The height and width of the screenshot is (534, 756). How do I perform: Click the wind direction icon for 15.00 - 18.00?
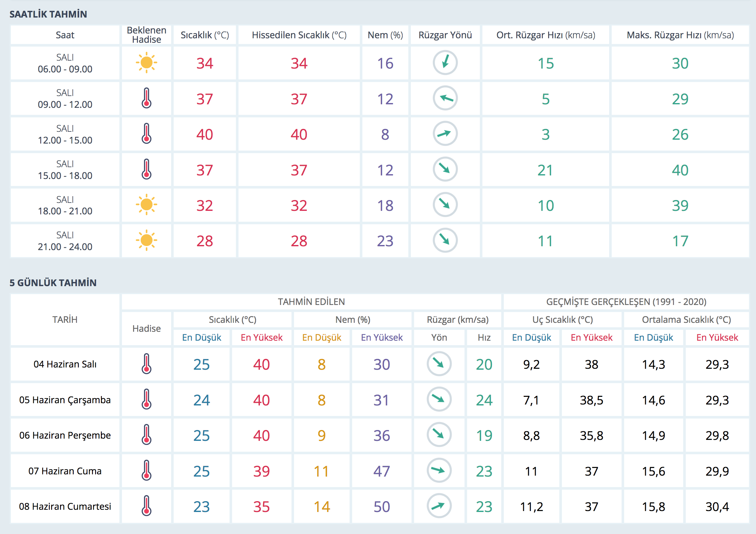point(445,169)
